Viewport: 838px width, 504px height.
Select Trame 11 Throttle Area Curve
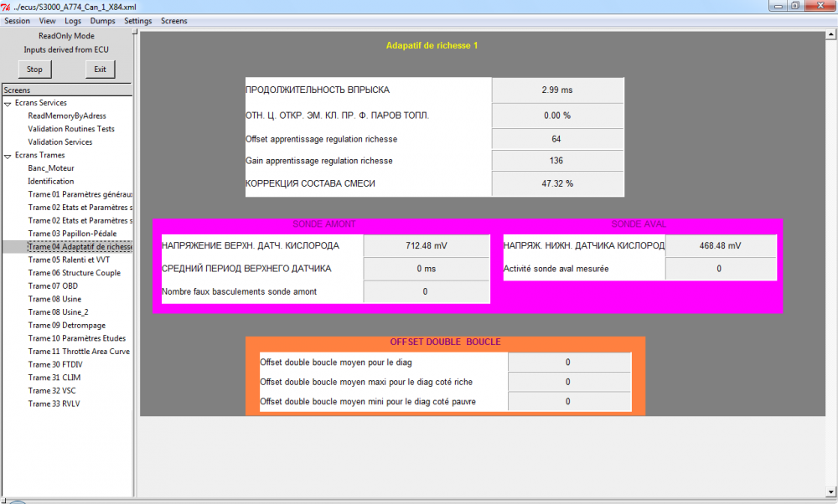coord(79,352)
